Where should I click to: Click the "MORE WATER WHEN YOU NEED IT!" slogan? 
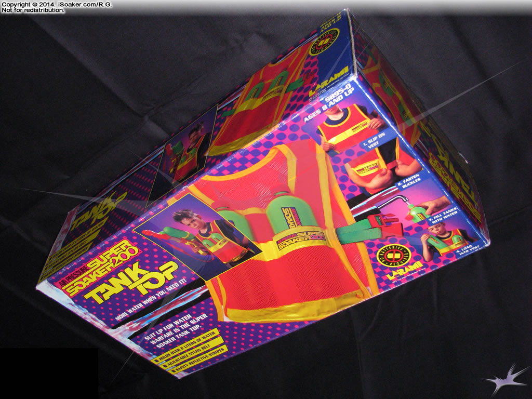click(151, 301)
